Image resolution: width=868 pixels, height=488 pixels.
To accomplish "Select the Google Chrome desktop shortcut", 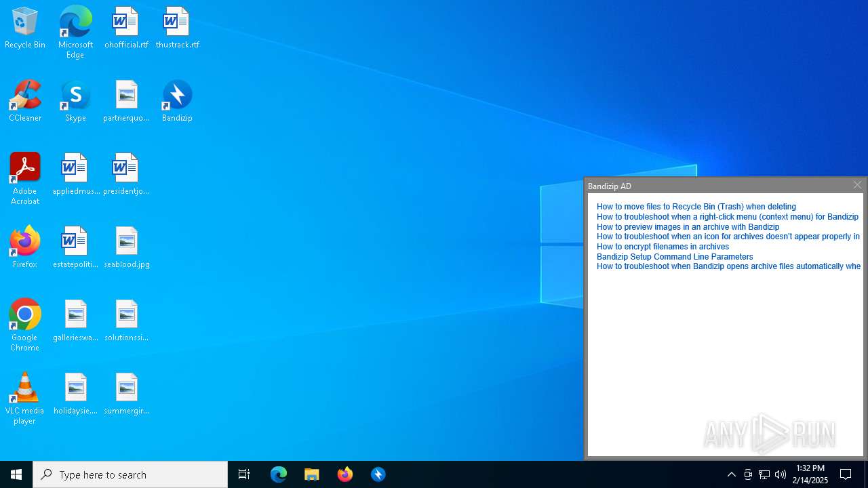I will pyautogui.click(x=25, y=325).
